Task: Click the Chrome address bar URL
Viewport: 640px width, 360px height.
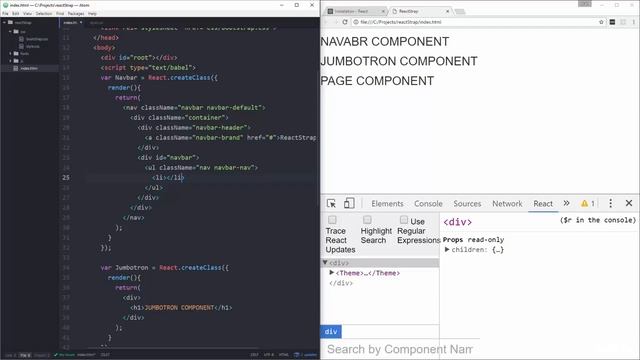Action: (x=401, y=22)
